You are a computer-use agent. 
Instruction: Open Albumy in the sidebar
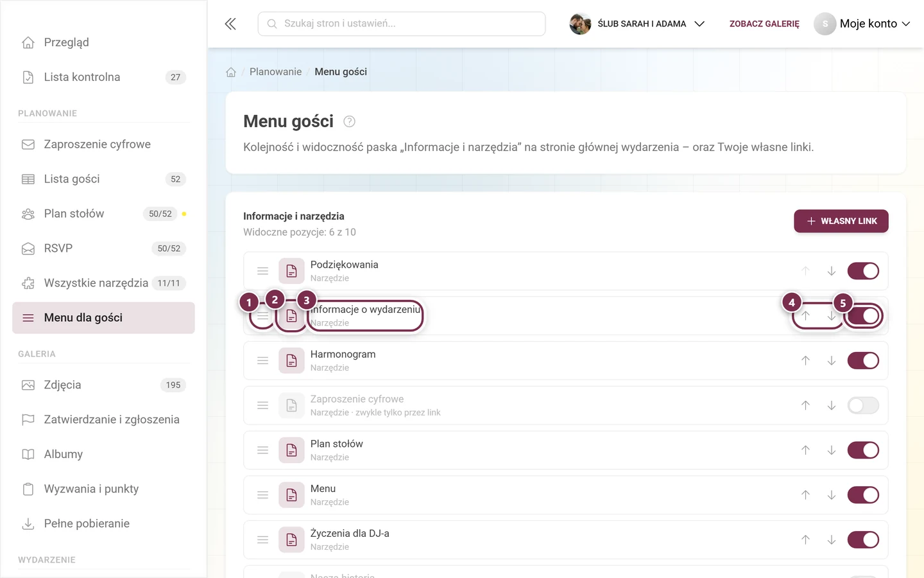coord(103,455)
